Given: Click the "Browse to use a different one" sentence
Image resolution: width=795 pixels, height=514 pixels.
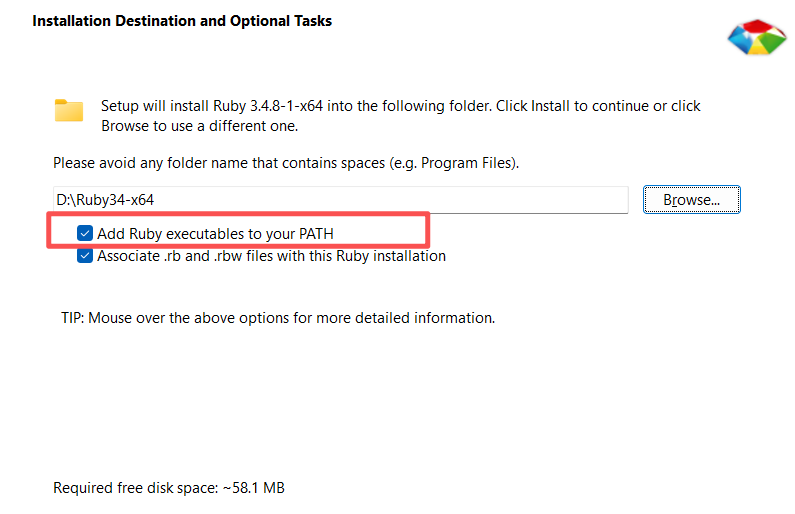Looking at the screenshot, I should click(200, 126).
